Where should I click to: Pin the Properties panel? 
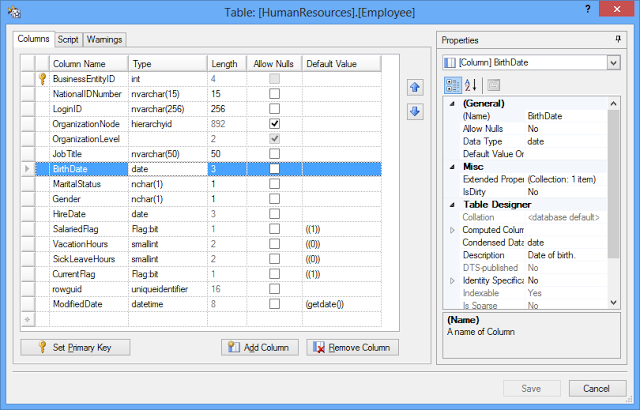618,40
